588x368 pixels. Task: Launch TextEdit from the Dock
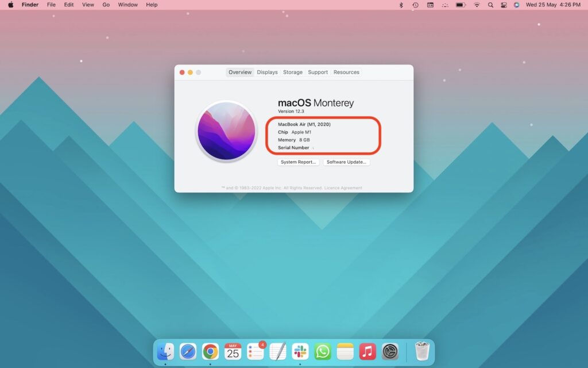(278, 350)
